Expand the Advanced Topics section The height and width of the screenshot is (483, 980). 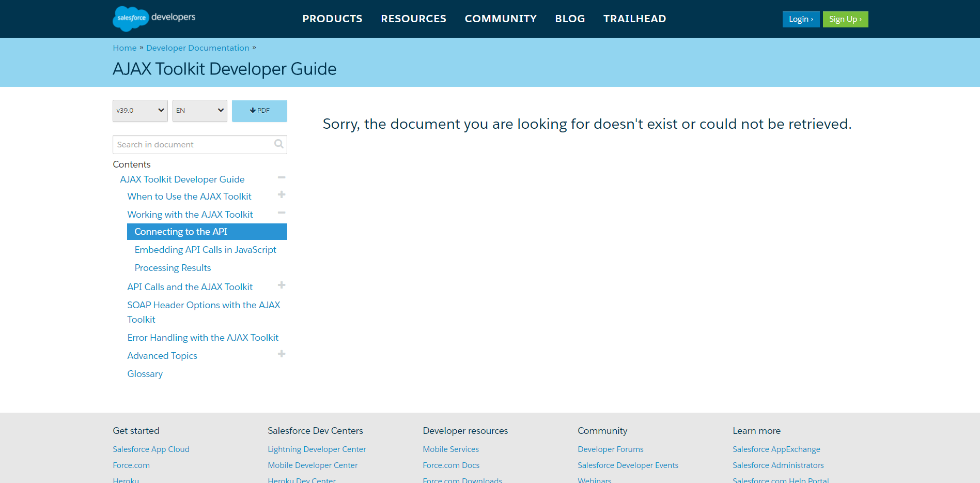coord(282,354)
